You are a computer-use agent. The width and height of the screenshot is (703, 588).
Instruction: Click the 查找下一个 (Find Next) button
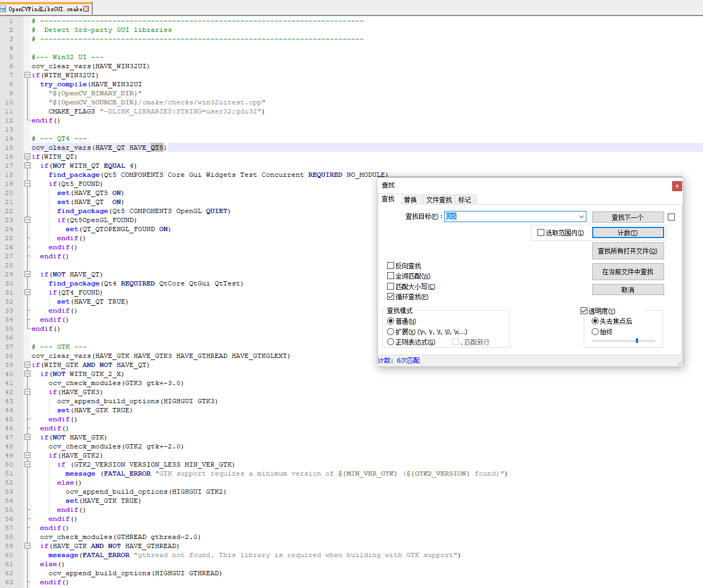click(627, 217)
